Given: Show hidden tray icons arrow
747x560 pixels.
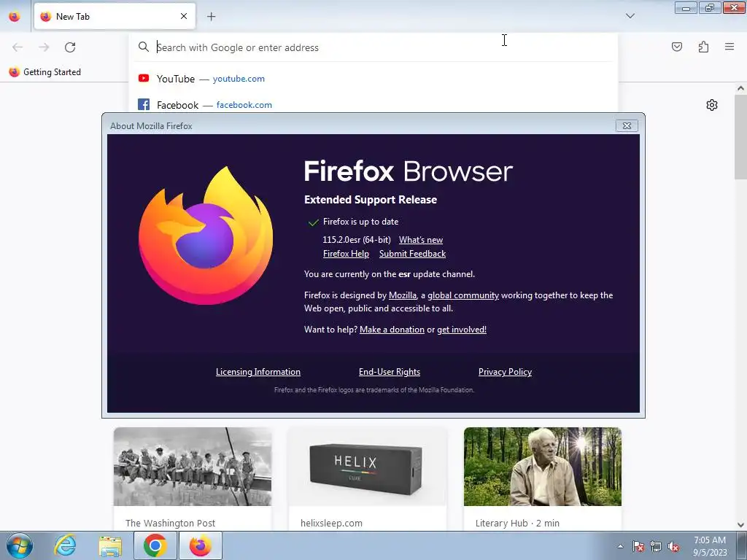Looking at the screenshot, I should [x=620, y=546].
